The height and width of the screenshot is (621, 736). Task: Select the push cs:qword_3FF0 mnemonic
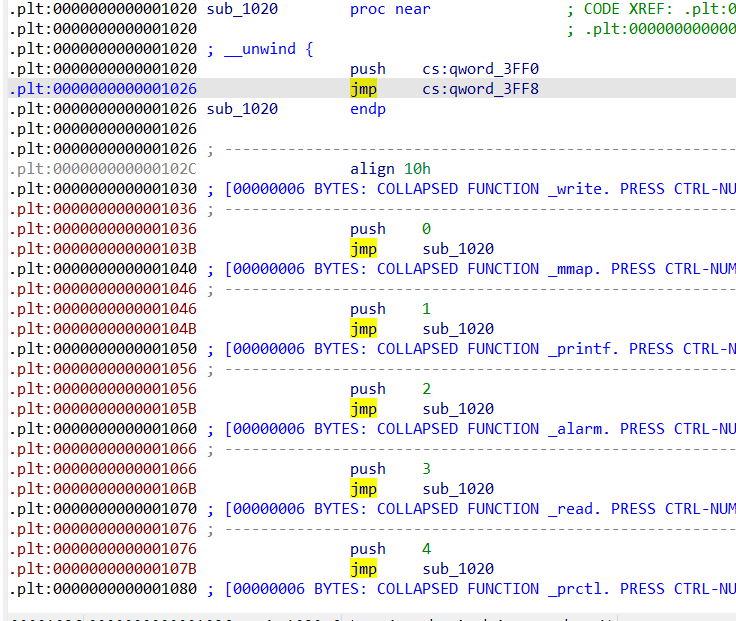point(367,69)
